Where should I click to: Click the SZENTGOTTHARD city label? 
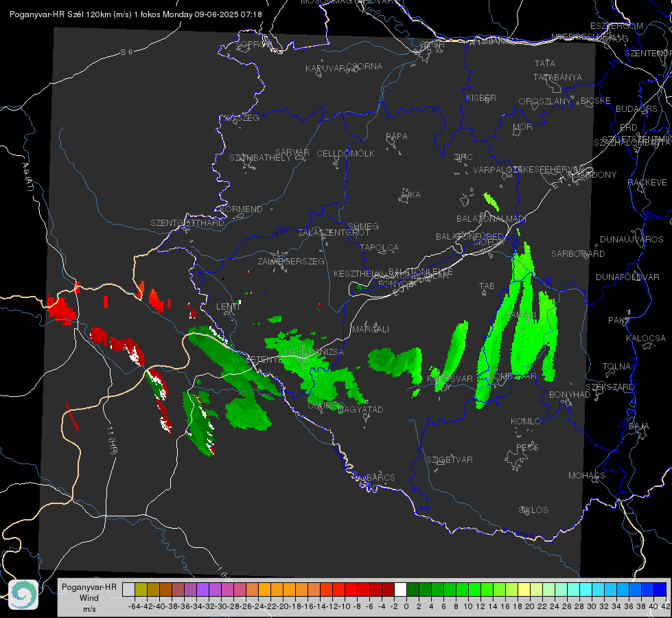(187, 223)
